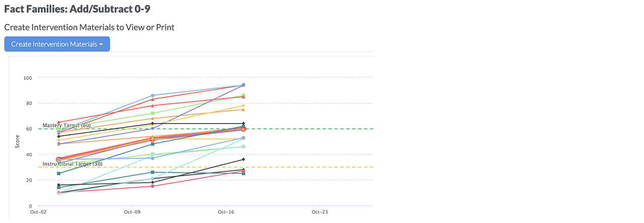Click the Mastery Target (60) line label
The width and height of the screenshot is (644, 223).
pyautogui.click(x=66, y=126)
